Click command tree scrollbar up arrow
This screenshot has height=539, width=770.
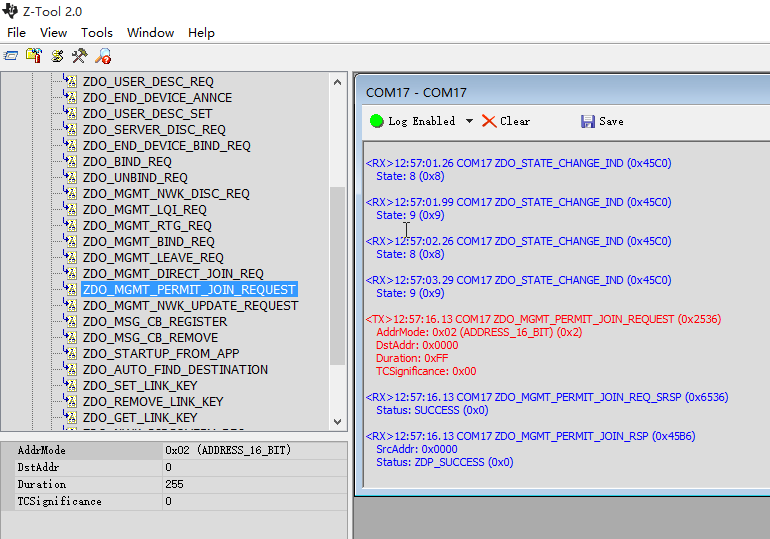(x=337, y=82)
